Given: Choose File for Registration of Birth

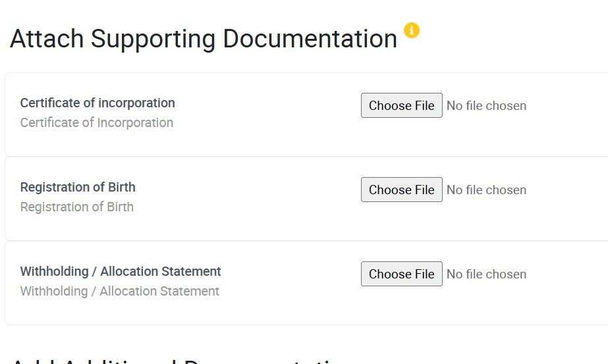Looking at the screenshot, I should click(401, 190).
